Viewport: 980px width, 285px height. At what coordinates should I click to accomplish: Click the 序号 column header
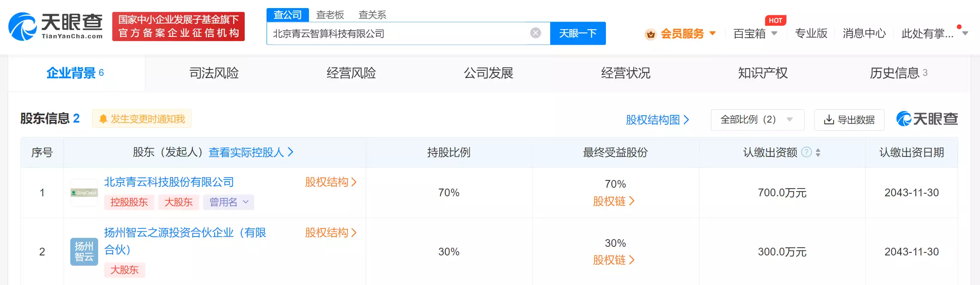pyautogui.click(x=42, y=152)
